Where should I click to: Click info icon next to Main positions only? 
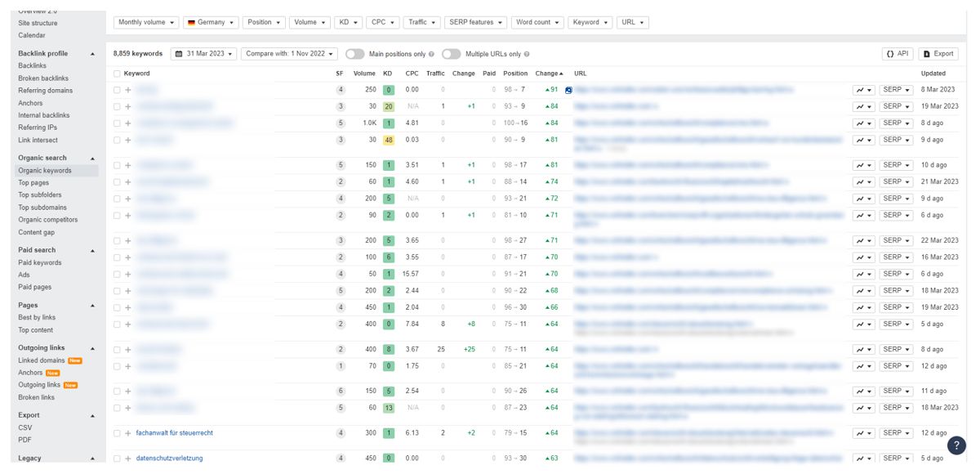[x=431, y=54]
